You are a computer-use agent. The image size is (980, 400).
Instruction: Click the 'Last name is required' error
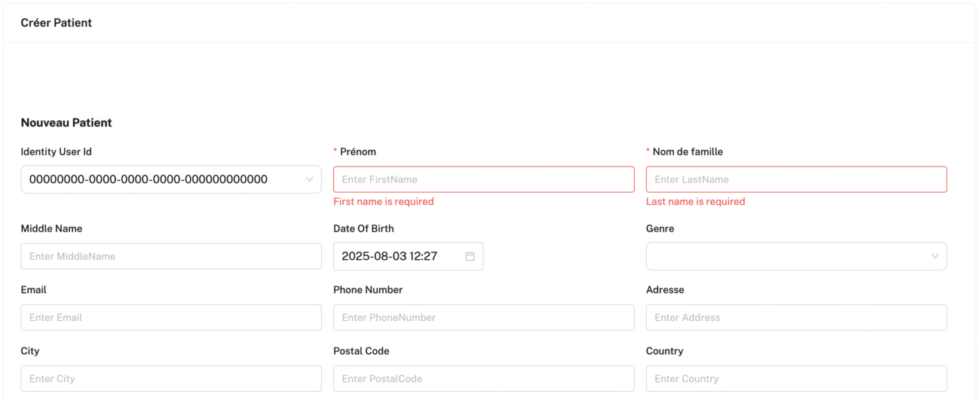point(696,201)
